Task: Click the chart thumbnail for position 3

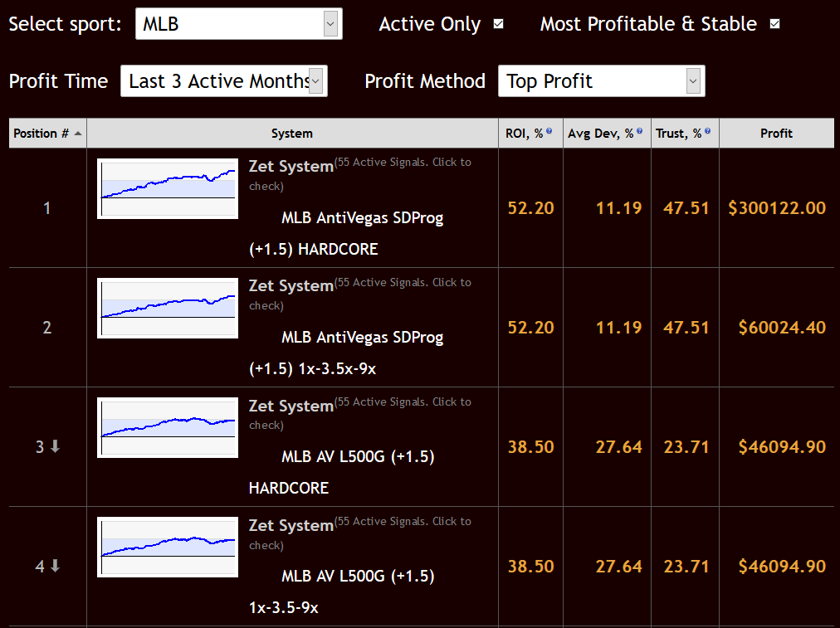Action: coord(168,428)
